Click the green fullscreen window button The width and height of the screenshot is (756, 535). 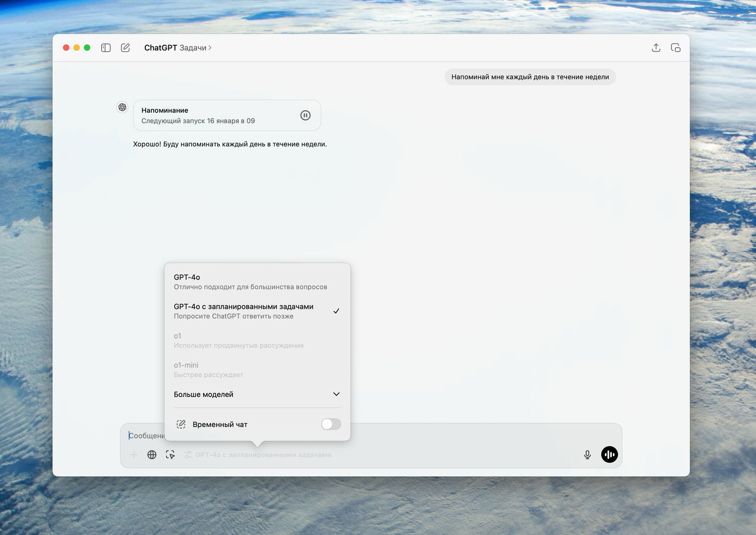tap(87, 48)
